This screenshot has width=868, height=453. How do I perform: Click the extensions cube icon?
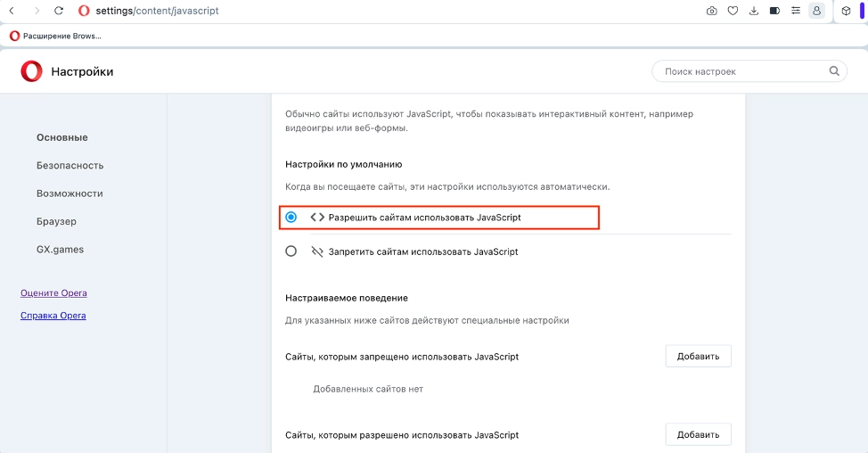tap(846, 11)
